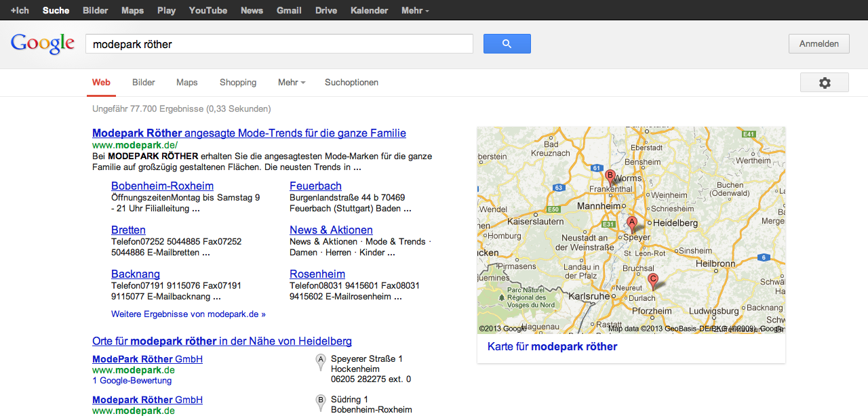
Task: Click pin icon B beside Südring
Action: click(x=321, y=403)
